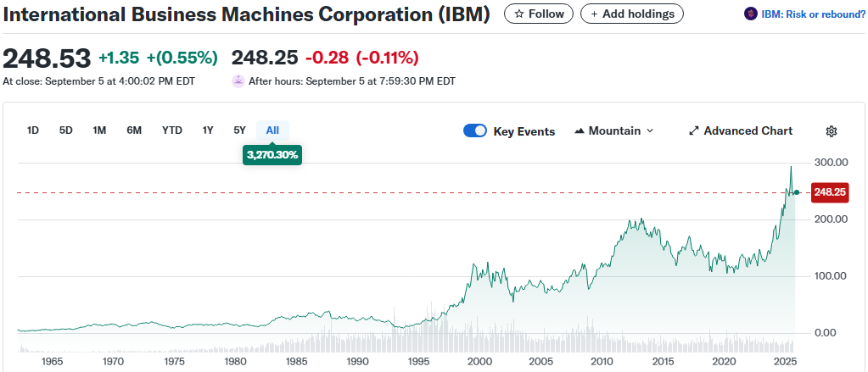Open chart settings gear icon
The height and width of the screenshot is (372, 868).
click(832, 131)
